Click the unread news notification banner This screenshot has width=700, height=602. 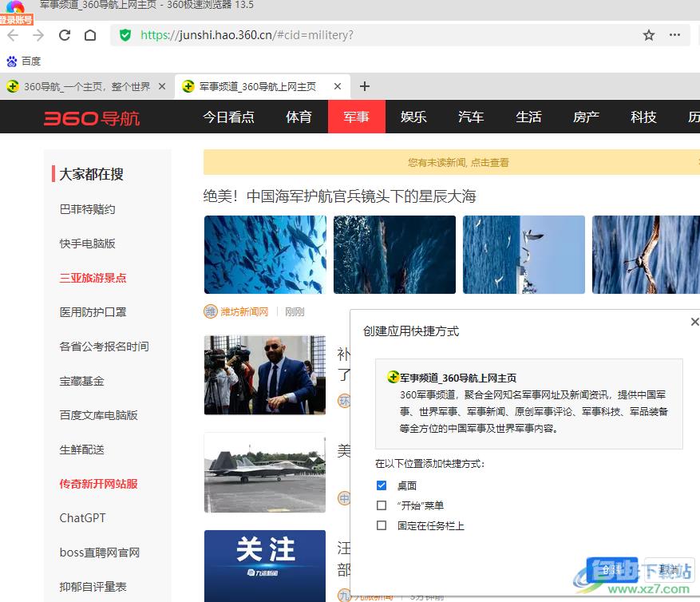pyautogui.click(x=452, y=162)
